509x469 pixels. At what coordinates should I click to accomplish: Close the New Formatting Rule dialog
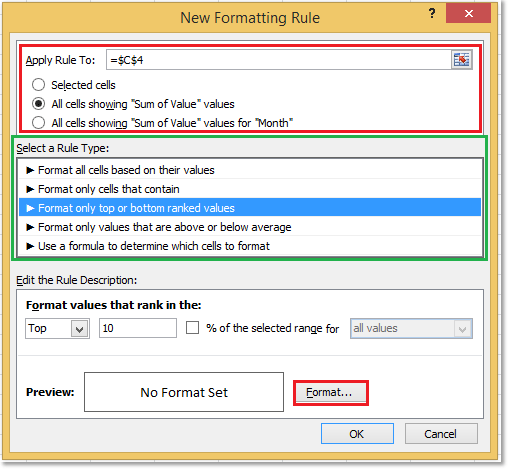pyautogui.click(x=468, y=13)
